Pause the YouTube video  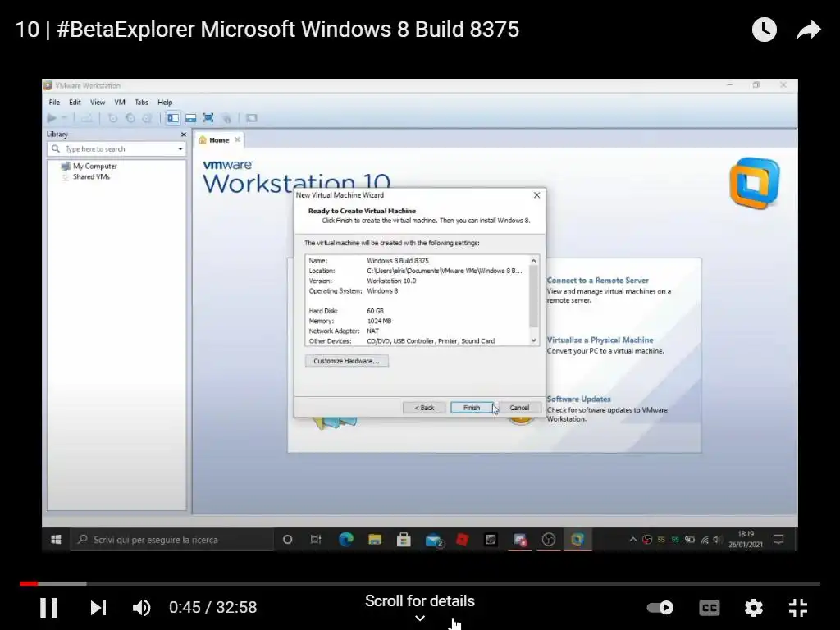(48, 608)
